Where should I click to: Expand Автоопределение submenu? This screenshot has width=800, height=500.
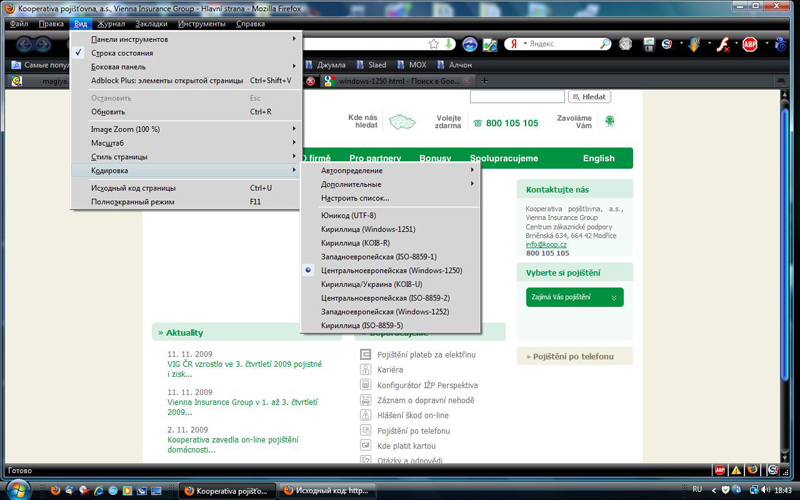tap(391, 170)
